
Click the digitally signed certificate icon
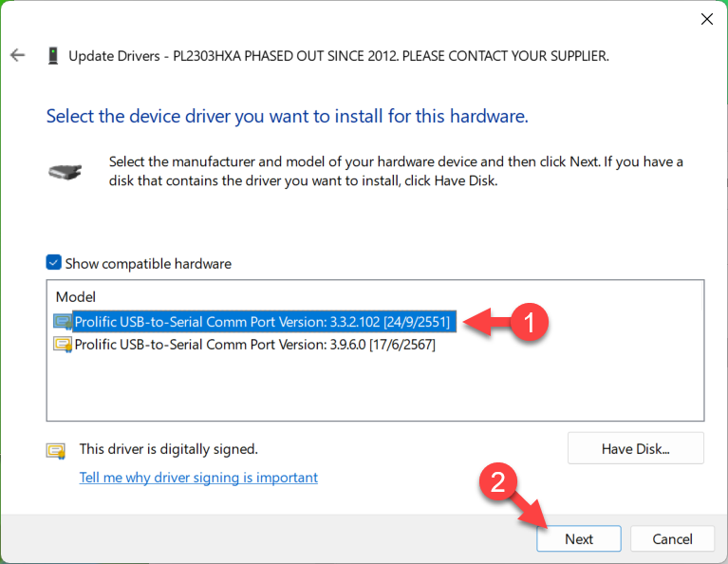[56, 450]
